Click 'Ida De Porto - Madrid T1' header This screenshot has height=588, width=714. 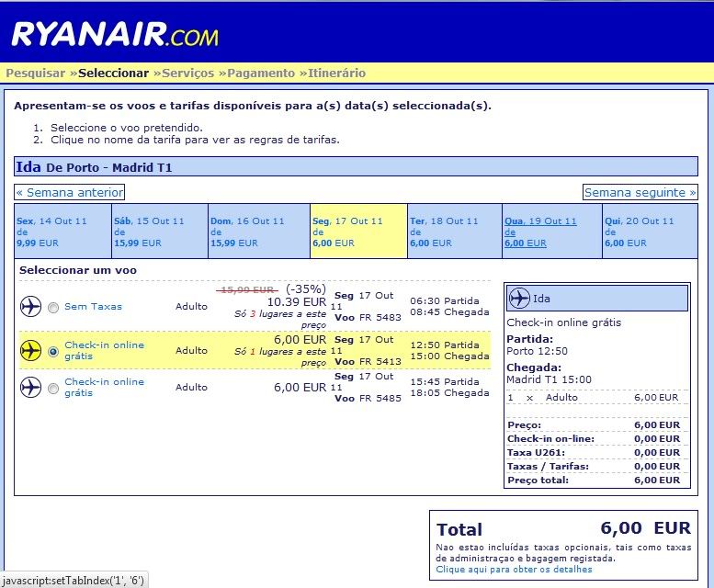357,166
